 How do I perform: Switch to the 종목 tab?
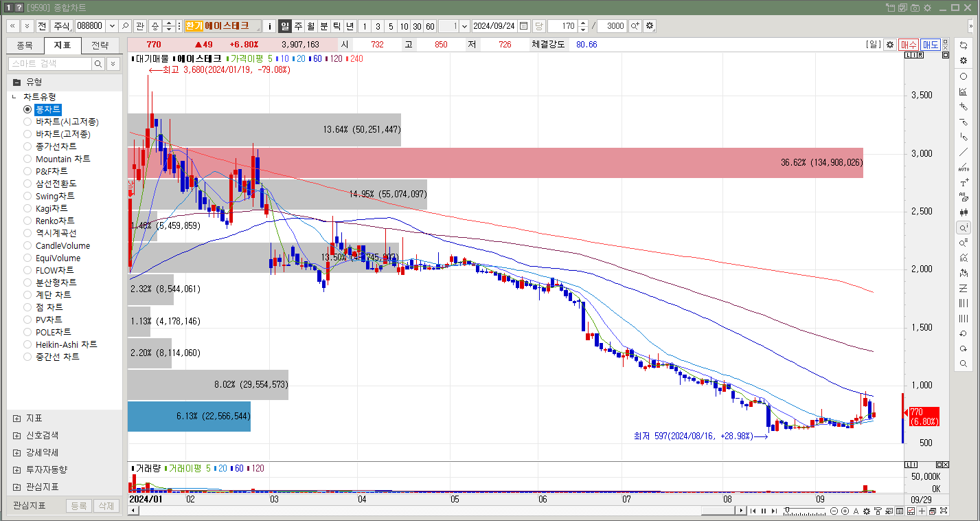point(25,45)
